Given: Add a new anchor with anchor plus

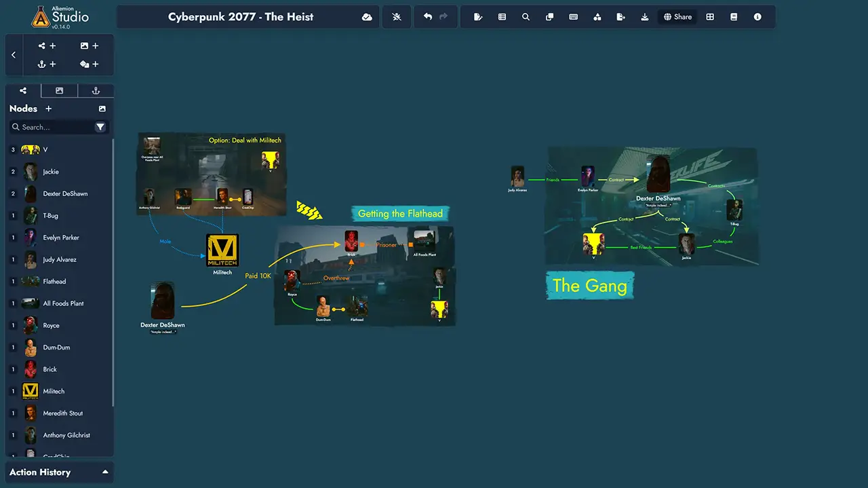Looking at the screenshot, I should tap(47, 64).
